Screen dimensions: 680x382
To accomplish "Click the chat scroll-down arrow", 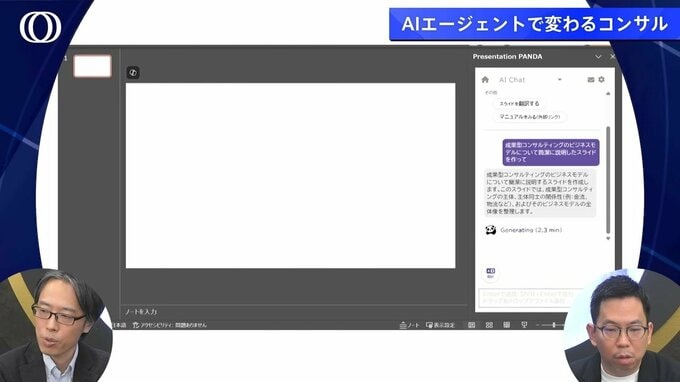I will tap(608, 238).
